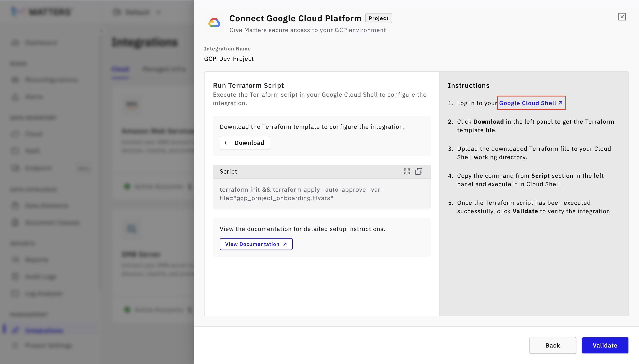Open Data Elements in the background sidebar

46,205
